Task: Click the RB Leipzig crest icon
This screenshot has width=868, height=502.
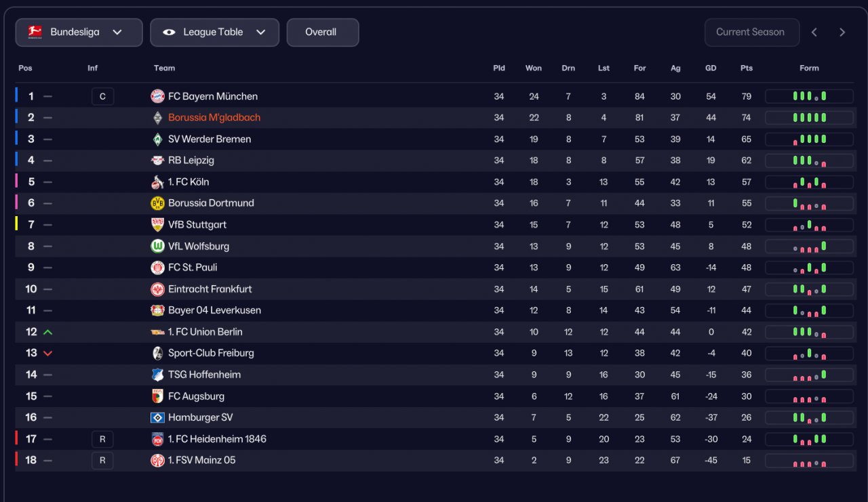Action: 157,161
